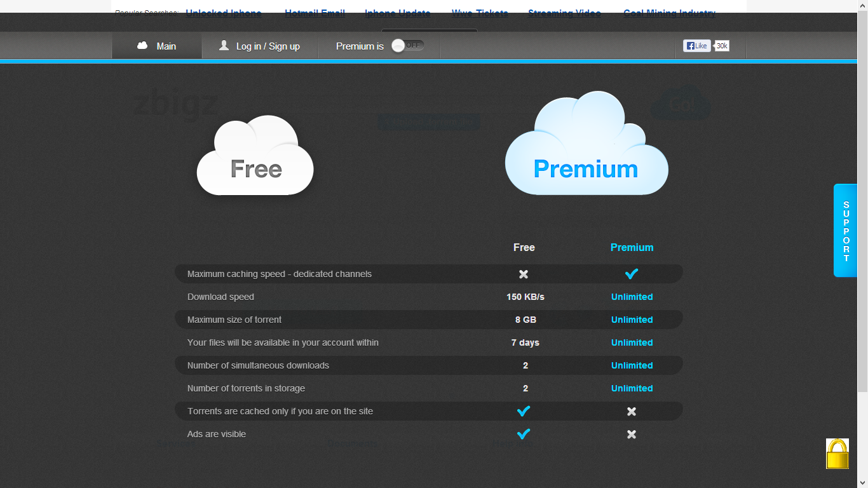Image resolution: width=868 pixels, height=488 pixels.
Task: Go to Log in / Sign up
Action: point(259,46)
